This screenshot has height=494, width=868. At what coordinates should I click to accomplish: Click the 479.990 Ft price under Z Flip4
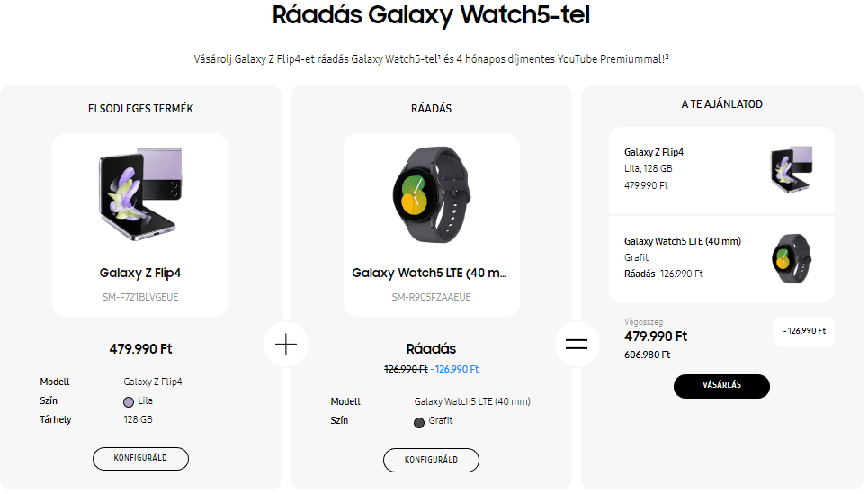(x=140, y=348)
